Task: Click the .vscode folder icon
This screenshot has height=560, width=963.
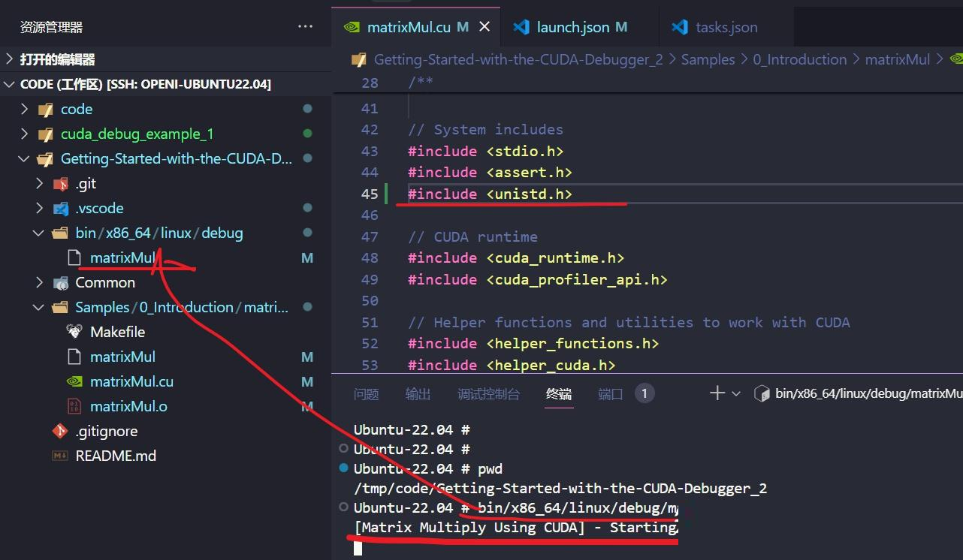Action: click(x=61, y=209)
